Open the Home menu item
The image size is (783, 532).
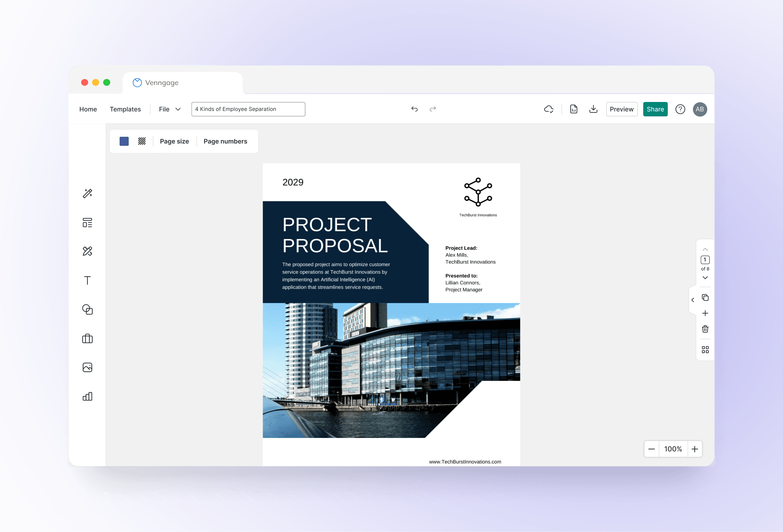[88, 109]
